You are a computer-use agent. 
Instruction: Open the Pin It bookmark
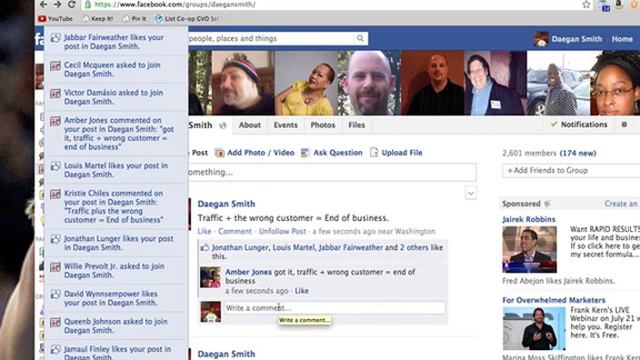[134, 19]
